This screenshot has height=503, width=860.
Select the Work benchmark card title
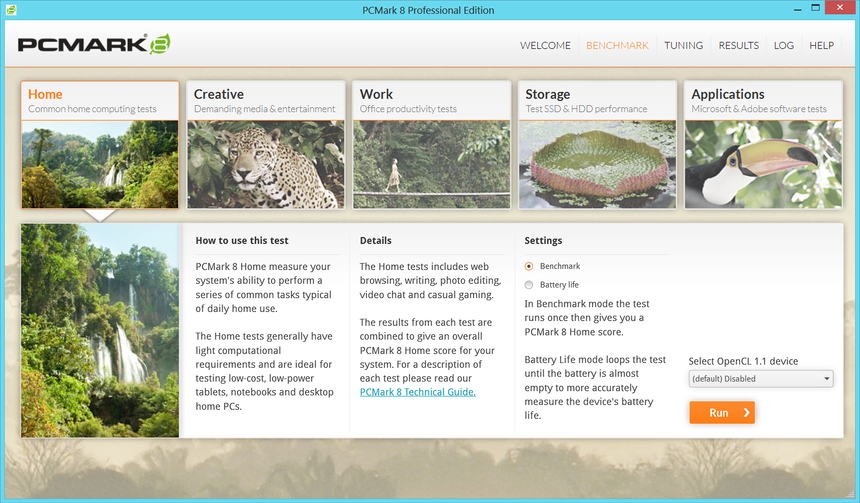point(376,94)
